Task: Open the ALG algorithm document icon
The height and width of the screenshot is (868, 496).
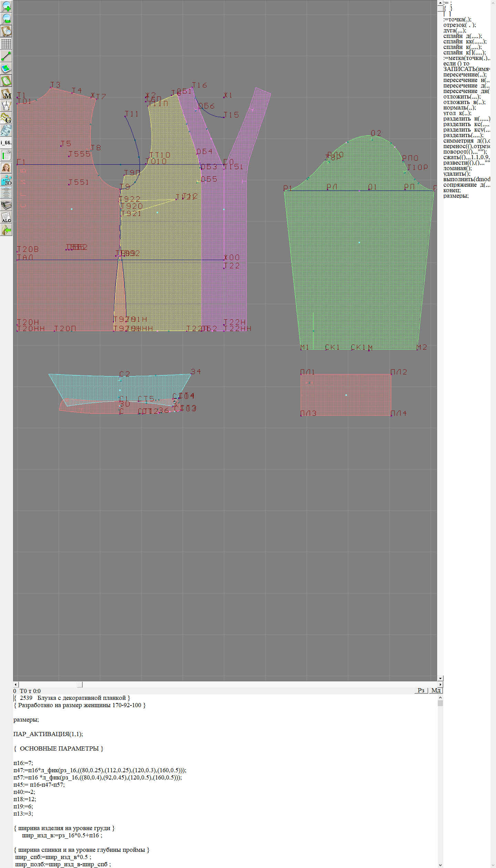Action: (6, 217)
